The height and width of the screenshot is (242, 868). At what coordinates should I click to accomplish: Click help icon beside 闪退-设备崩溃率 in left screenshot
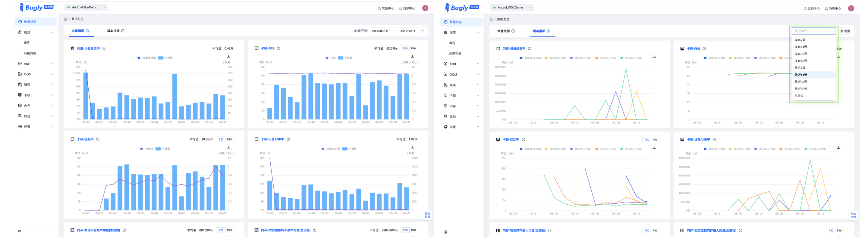104,48
